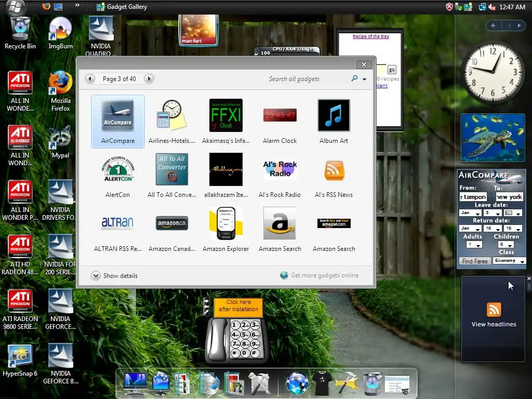The width and height of the screenshot is (532, 399).
Task: Go to the previous gadget page
Action: [90, 79]
